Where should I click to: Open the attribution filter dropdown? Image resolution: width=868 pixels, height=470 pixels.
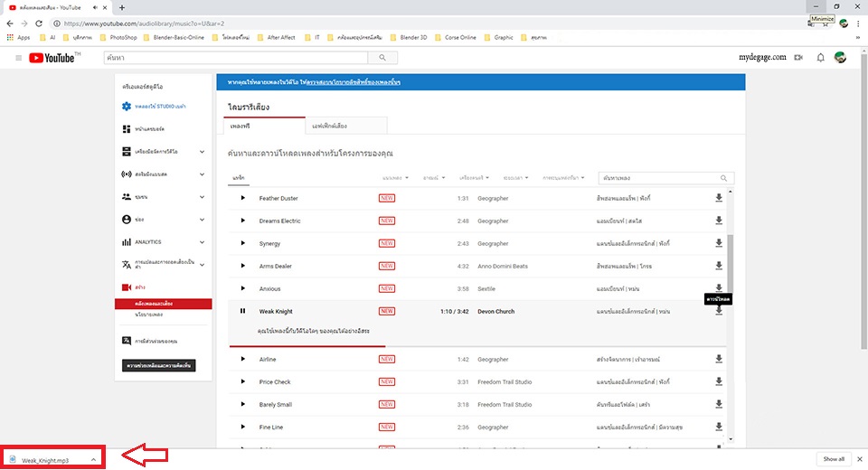click(563, 178)
